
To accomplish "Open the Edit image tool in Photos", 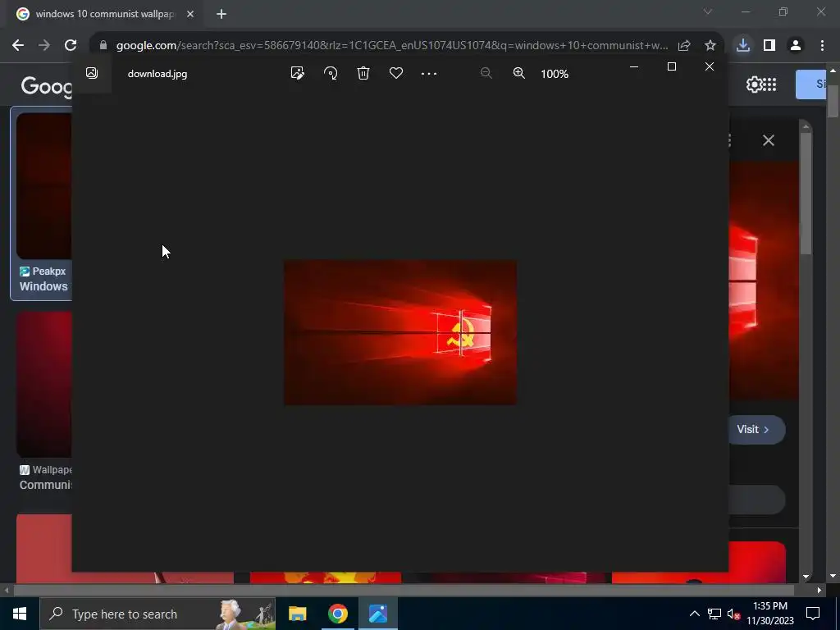I will coord(297,73).
